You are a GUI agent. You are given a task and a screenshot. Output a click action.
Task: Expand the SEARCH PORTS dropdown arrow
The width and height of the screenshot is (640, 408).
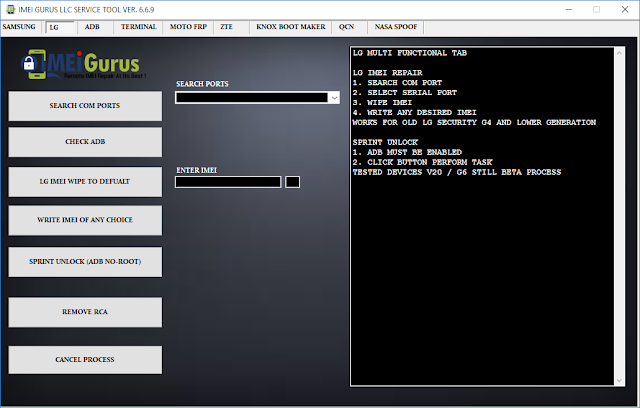click(334, 98)
